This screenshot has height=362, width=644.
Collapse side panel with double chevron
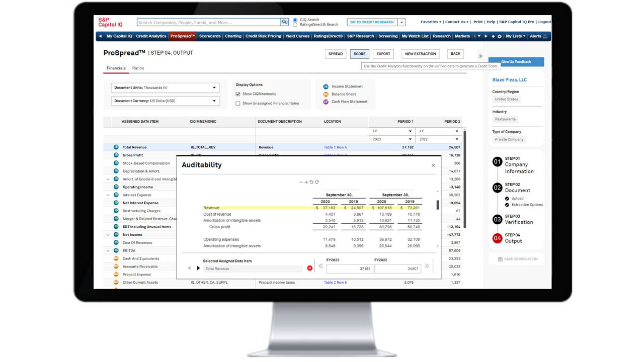pyautogui.click(x=480, y=56)
